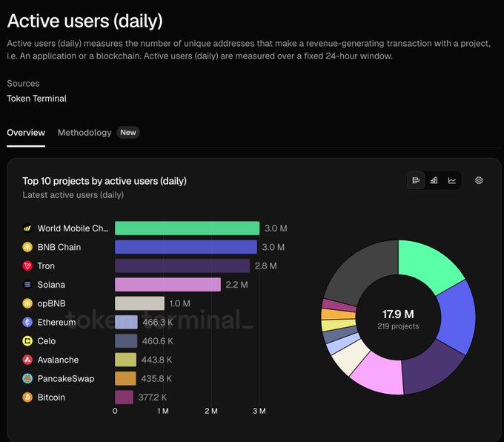The image size is (504, 442).
Task: Click Top 10 projects chart title
Action: tap(105, 181)
